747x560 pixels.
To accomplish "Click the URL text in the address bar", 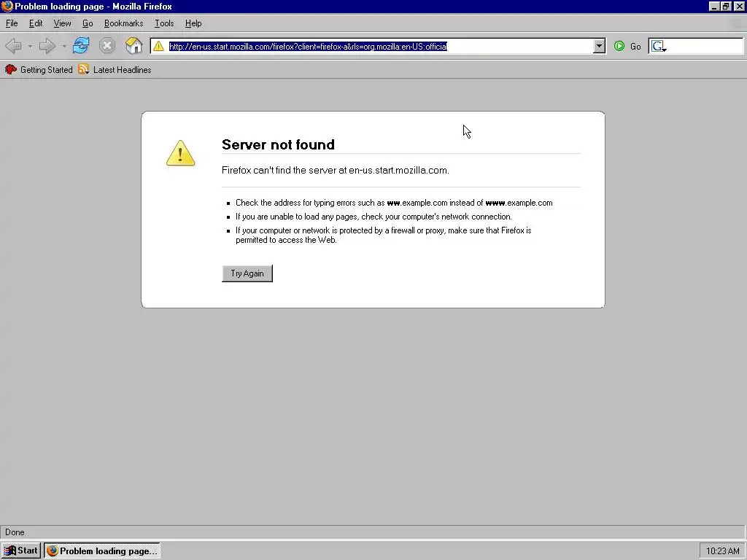I will (x=308, y=46).
